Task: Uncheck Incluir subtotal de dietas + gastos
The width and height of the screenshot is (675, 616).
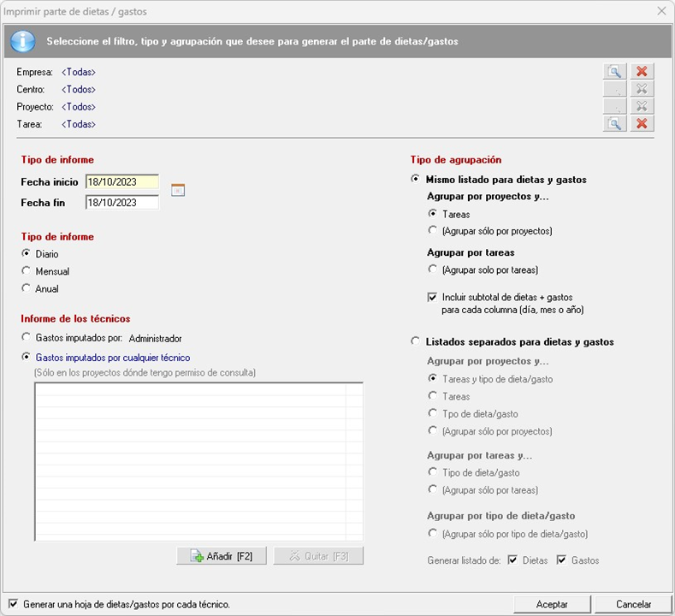Action: click(x=432, y=297)
